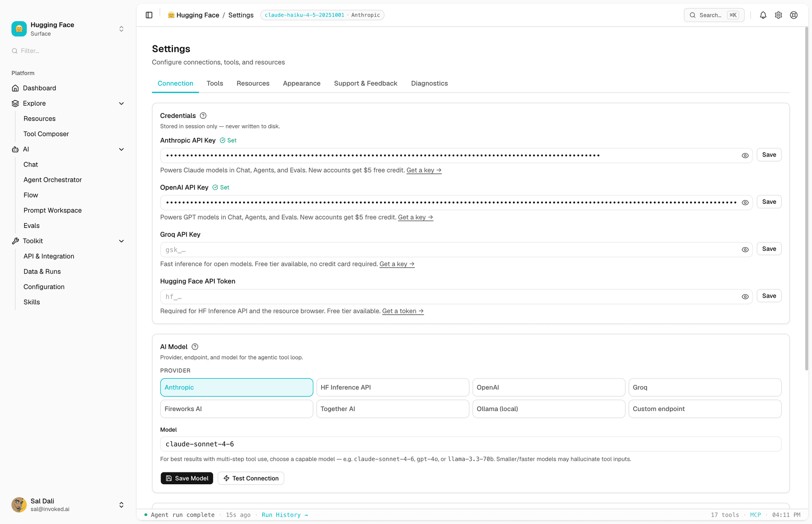The image size is (812, 524).
Task: Save the OpenAI API key
Action: pos(769,202)
